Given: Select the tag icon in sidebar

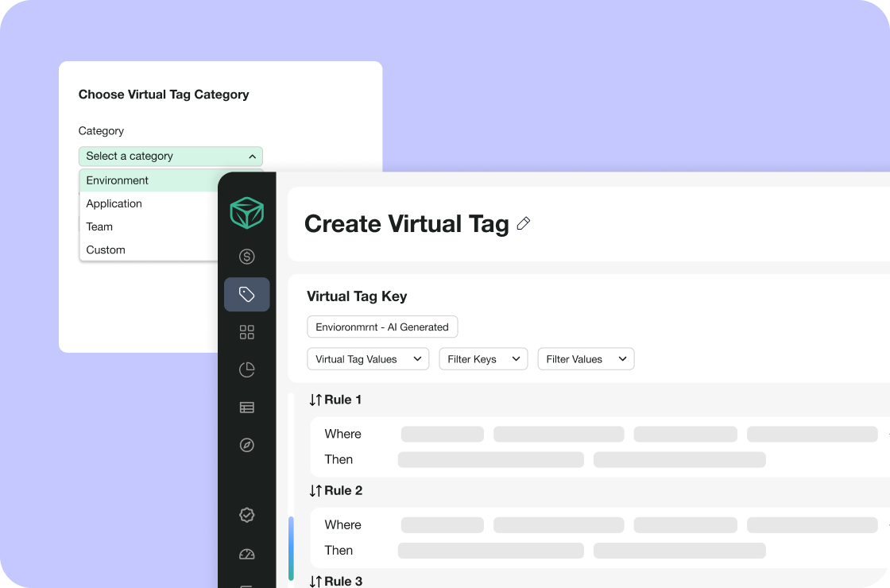Looking at the screenshot, I should [246, 295].
